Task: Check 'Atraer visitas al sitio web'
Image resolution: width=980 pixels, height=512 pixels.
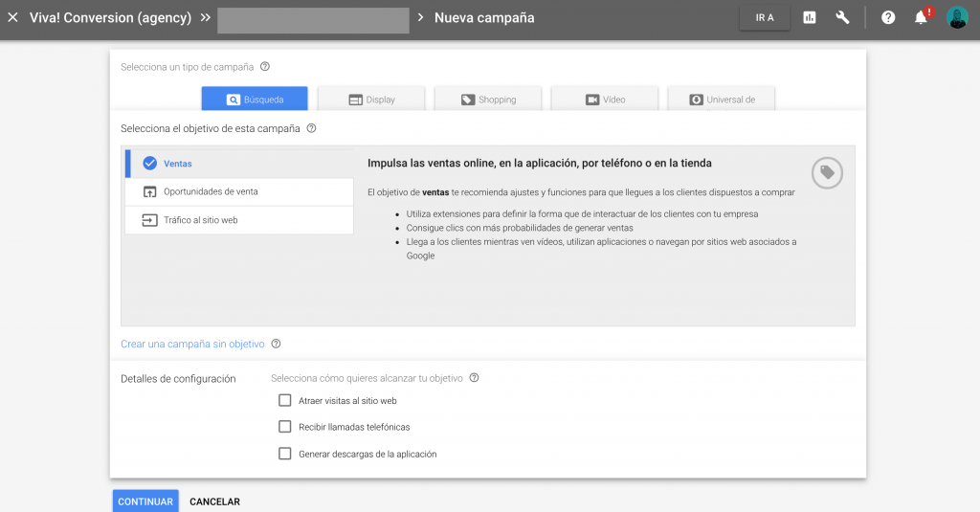Action: [285, 400]
